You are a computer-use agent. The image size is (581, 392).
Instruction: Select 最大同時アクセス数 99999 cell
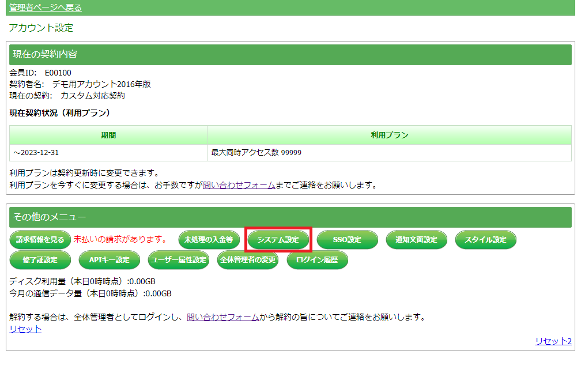point(390,153)
